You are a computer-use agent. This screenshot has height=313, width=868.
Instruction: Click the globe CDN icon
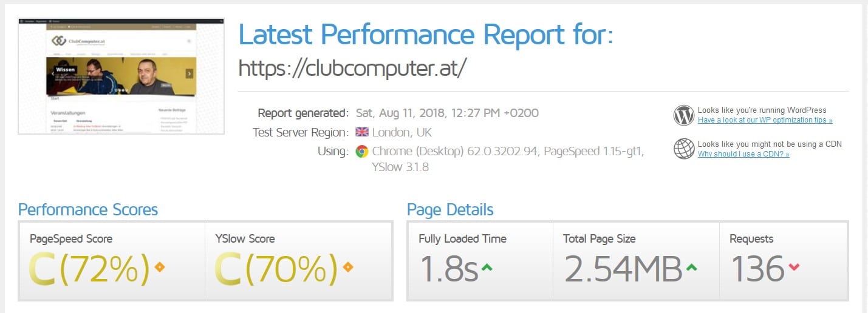point(684,149)
